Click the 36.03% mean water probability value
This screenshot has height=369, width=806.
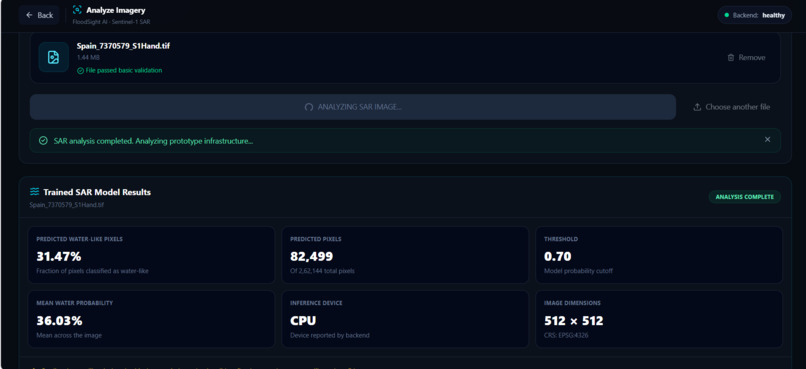pos(59,321)
